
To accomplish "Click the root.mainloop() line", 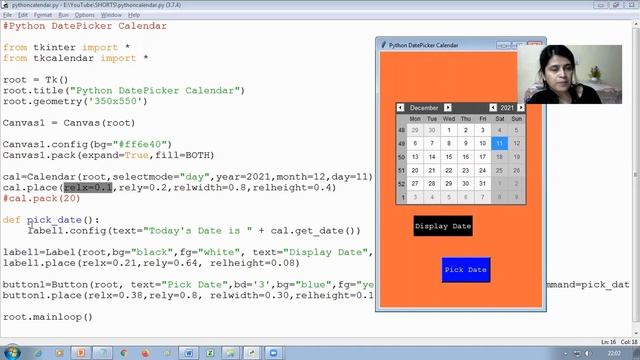I will (48, 317).
